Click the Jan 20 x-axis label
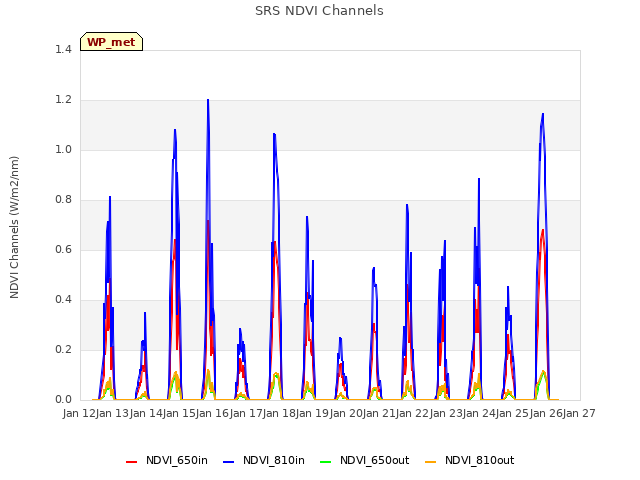 click(x=346, y=413)
